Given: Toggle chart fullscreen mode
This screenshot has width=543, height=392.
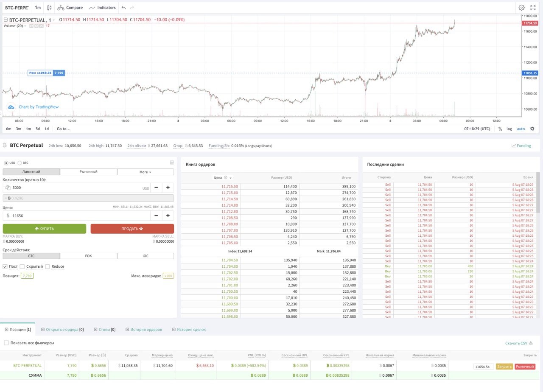Looking at the screenshot, I should 533,8.
